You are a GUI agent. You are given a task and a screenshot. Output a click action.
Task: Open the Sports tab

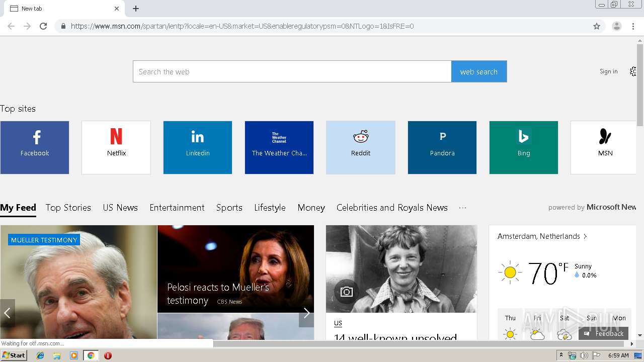229,208
